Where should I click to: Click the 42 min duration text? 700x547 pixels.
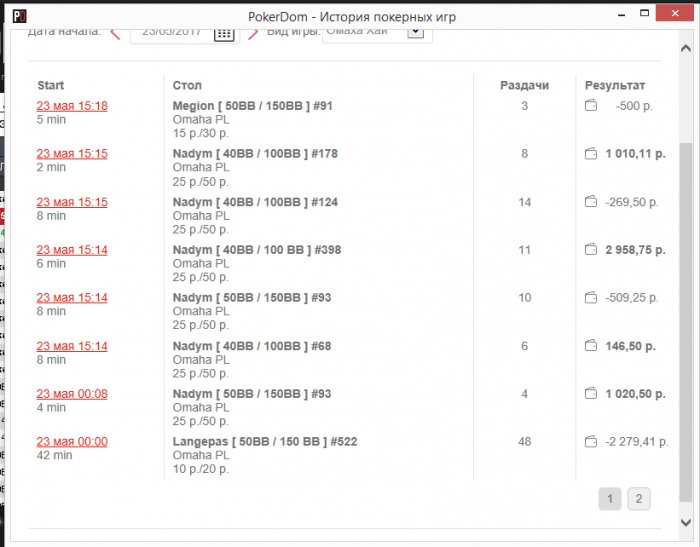[54, 455]
